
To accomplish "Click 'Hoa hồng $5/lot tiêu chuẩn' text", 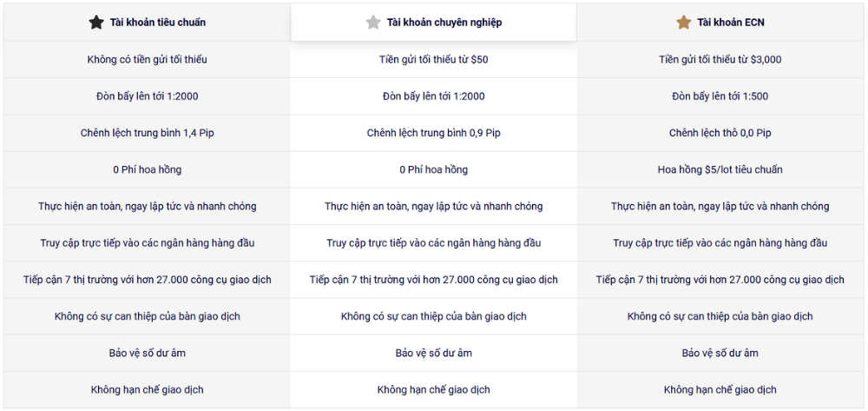I will click(720, 169).
